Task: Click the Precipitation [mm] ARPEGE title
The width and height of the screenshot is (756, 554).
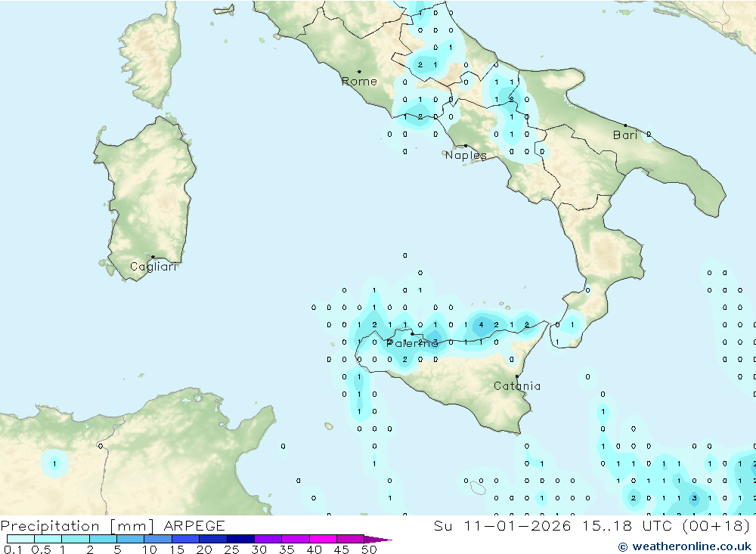Action: click(x=113, y=525)
